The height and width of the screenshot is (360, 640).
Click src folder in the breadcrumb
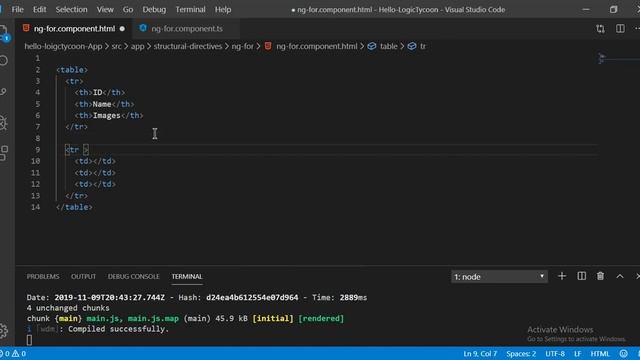pyautogui.click(x=116, y=46)
